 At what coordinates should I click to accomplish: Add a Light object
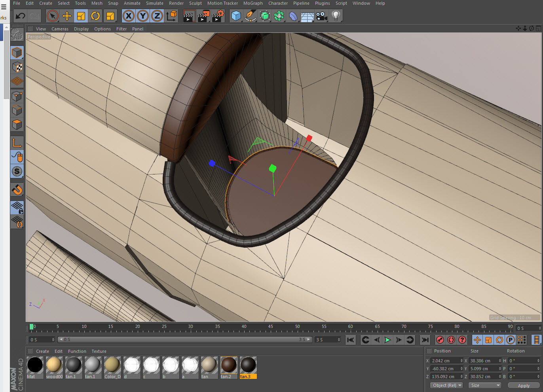(x=336, y=16)
